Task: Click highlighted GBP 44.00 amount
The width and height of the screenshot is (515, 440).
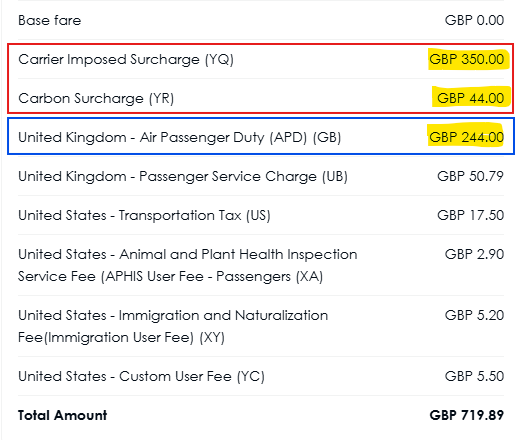Action: pos(471,98)
